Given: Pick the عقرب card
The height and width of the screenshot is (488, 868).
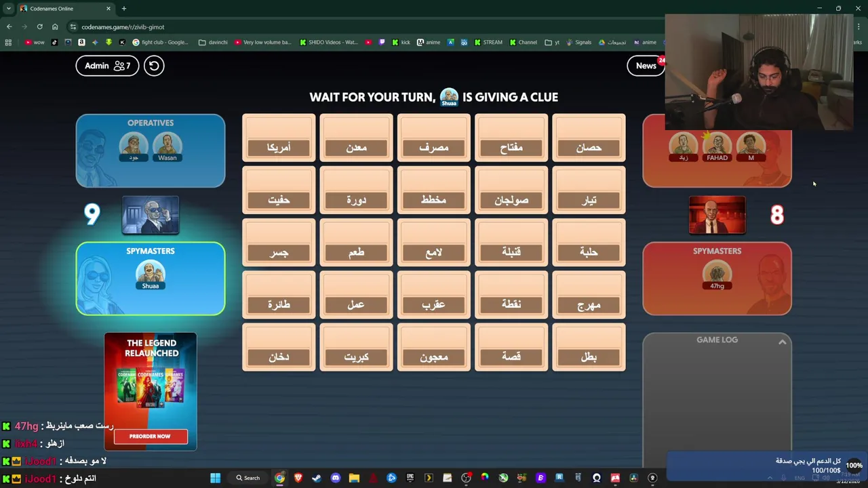Looking at the screenshot, I should (434, 295).
